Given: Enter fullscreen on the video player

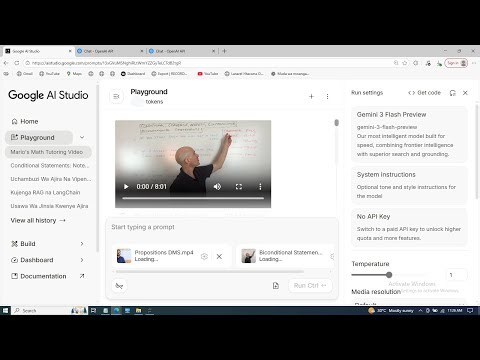Looking at the screenshot, I should [239, 187].
